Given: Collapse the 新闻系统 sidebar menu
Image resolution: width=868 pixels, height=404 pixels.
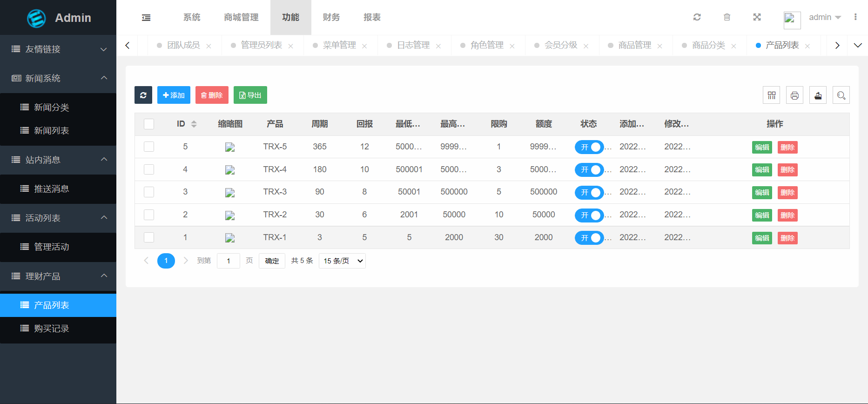Looking at the screenshot, I should click(x=58, y=78).
